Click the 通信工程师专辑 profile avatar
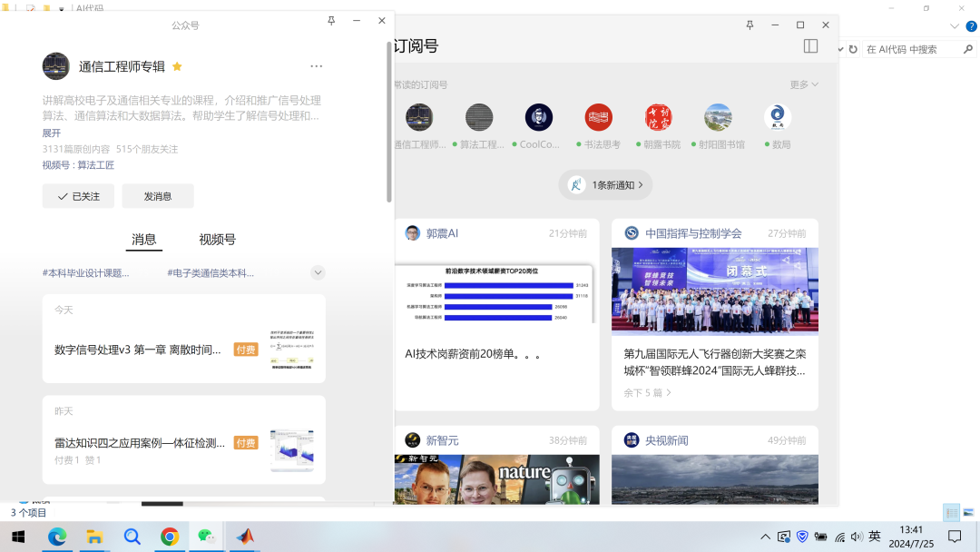 pyautogui.click(x=55, y=66)
